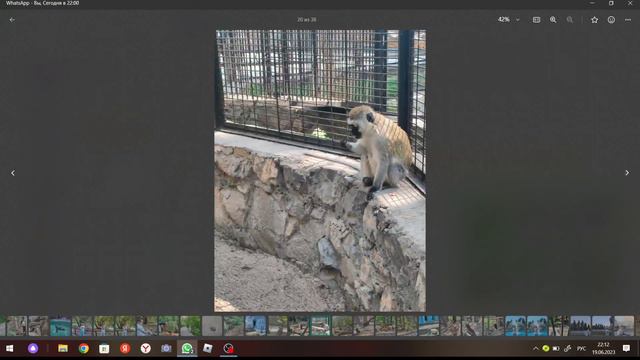This screenshot has height=360, width=640.
Task: Show the previous photo with left chevron
Action: tap(13, 173)
